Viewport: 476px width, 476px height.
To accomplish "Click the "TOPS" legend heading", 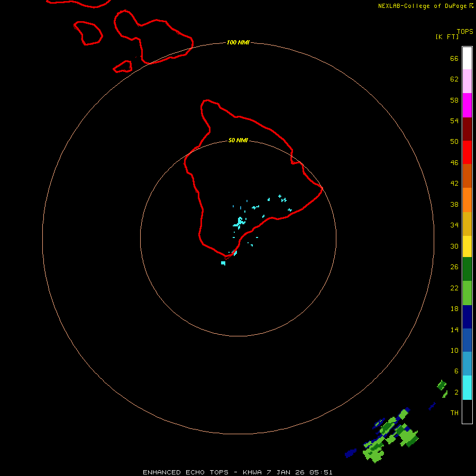I will tap(465, 31).
